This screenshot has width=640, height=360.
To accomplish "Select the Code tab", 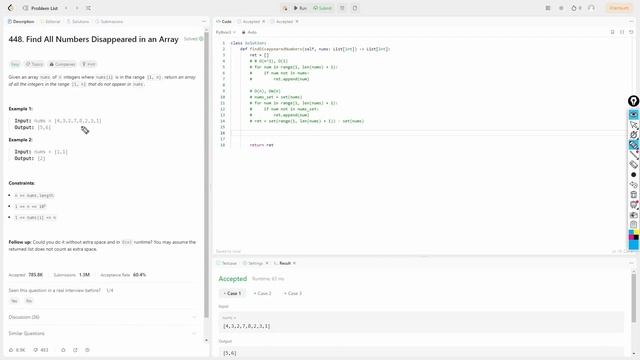I will [x=224, y=22].
